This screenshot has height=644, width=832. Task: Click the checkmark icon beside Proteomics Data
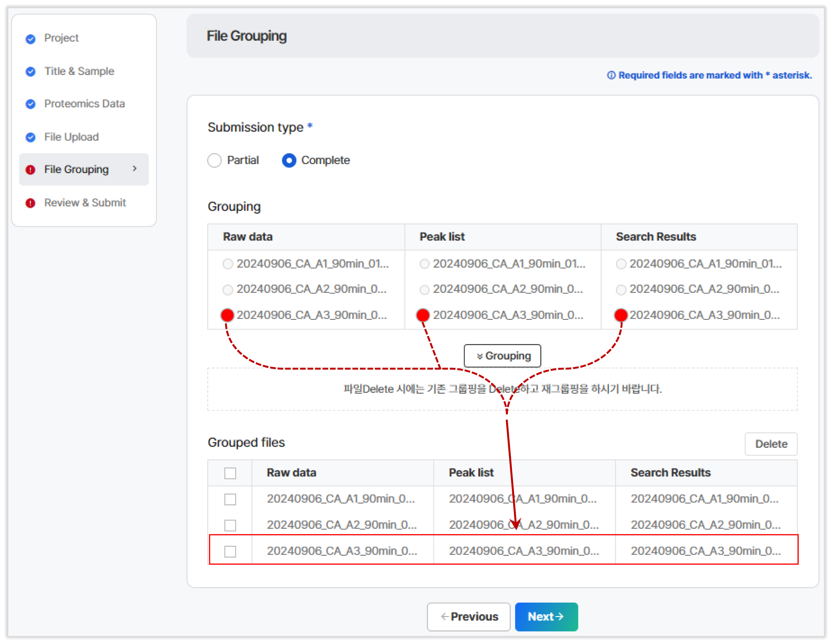[31, 104]
